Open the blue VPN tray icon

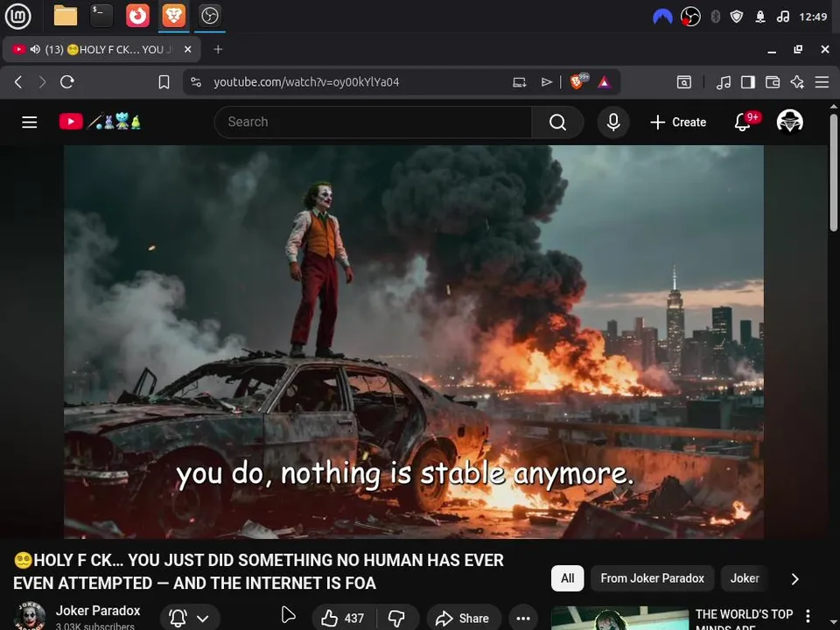pos(662,17)
